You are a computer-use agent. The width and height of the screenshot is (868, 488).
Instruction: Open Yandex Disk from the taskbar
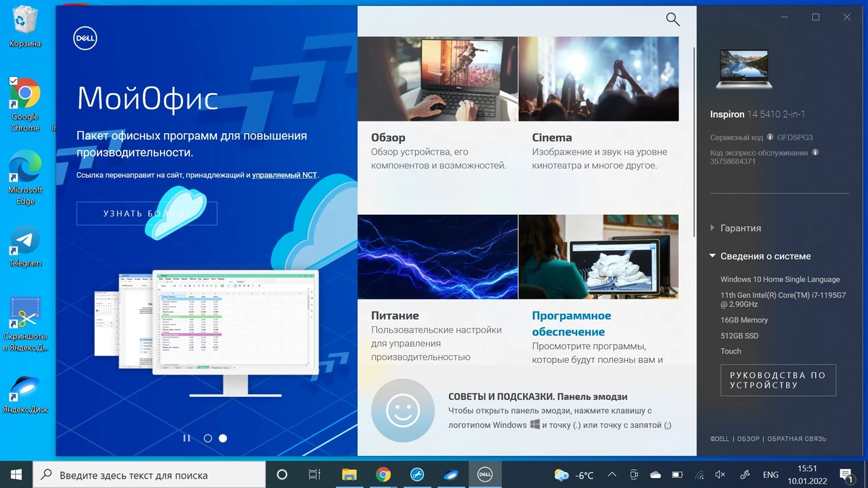(450, 475)
